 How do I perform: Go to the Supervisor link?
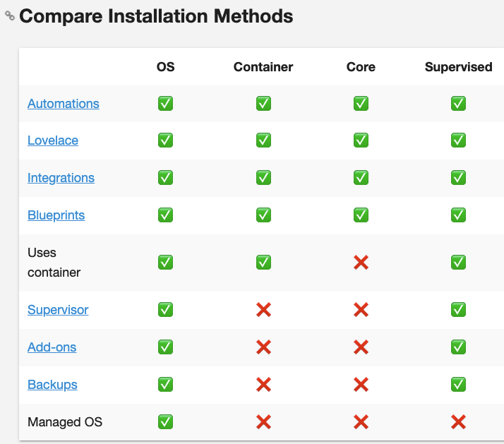click(x=58, y=310)
